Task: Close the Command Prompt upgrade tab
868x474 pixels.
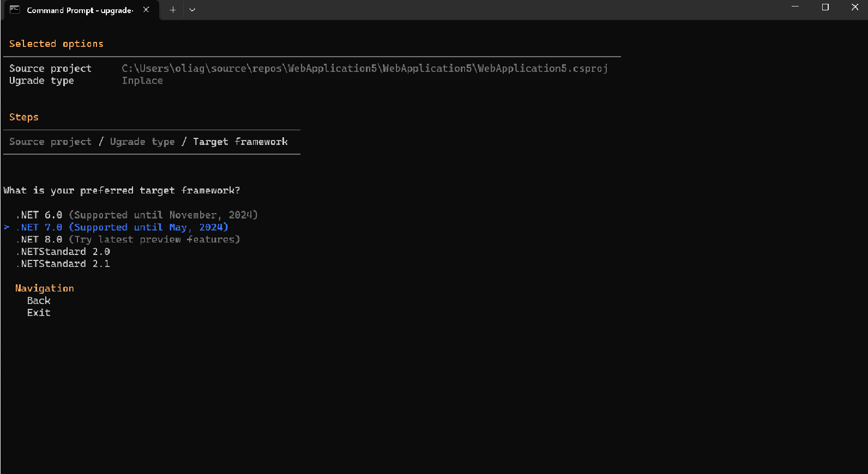Action: [x=146, y=9]
